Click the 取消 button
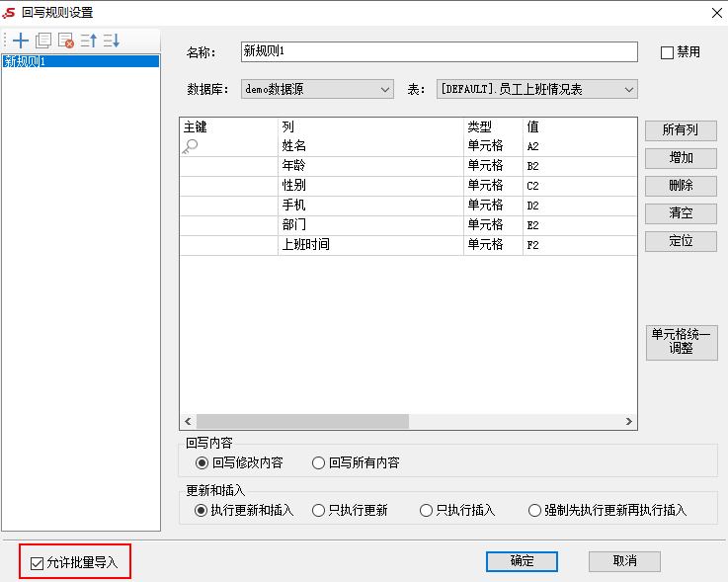The image size is (728, 582). tap(624, 561)
